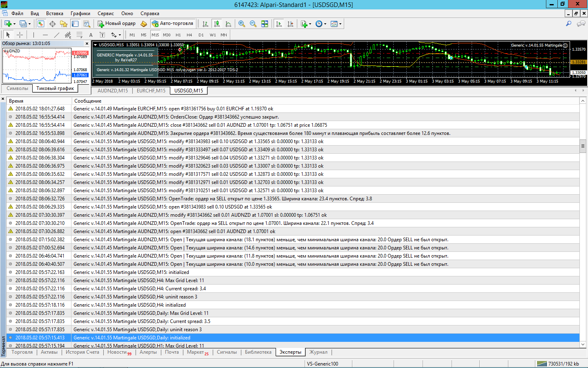Viewport: 588px width, 368px height.
Task: Expand the chart header triangle on USDSGD
Action: [95, 45]
